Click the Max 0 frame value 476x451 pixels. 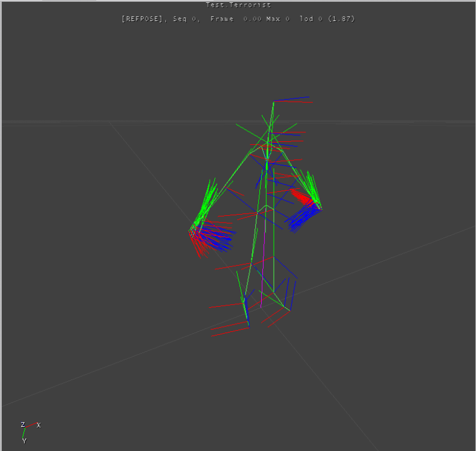coord(279,19)
